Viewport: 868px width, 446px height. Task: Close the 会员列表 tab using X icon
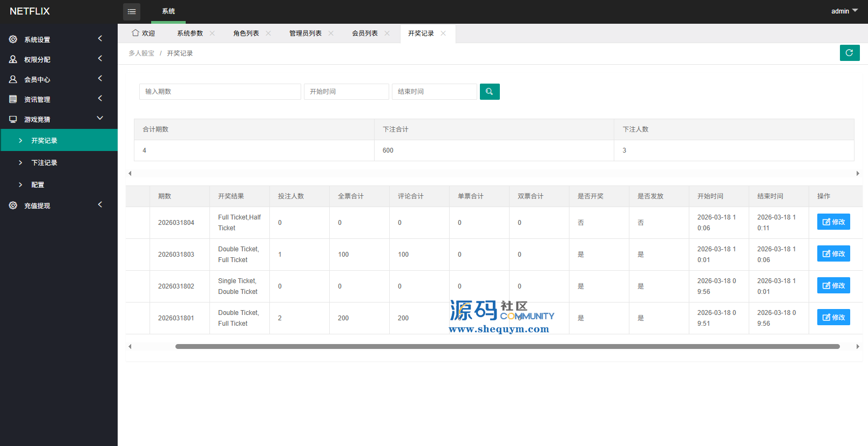pos(387,33)
